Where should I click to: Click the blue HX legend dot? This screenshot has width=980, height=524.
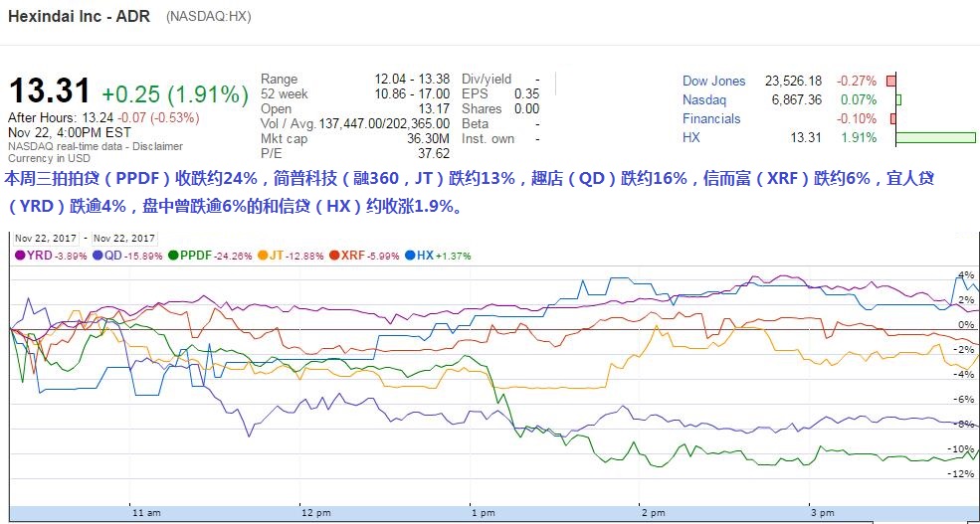(410, 256)
